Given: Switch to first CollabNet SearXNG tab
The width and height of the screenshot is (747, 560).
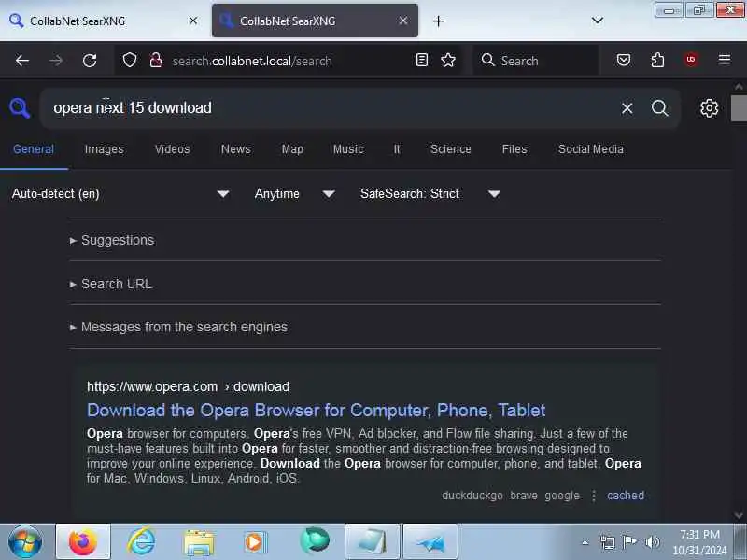Looking at the screenshot, I should click(x=105, y=21).
